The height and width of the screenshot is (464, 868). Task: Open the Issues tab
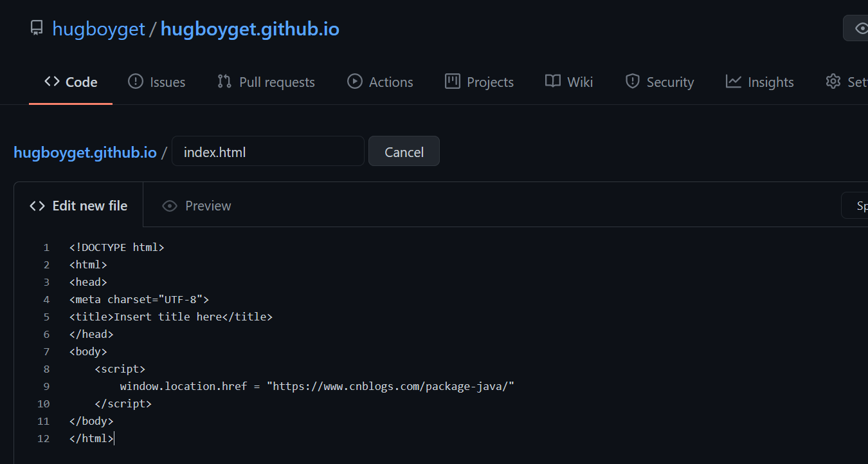point(157,82)
